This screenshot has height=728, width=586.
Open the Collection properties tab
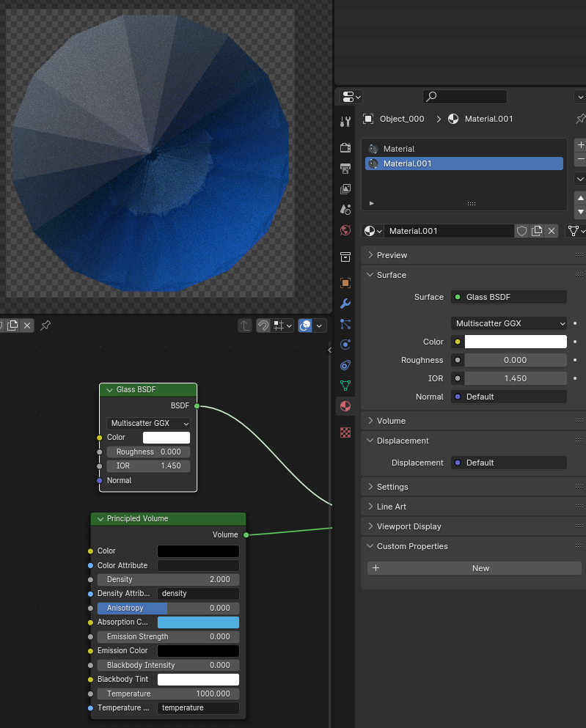click(345, 257)
